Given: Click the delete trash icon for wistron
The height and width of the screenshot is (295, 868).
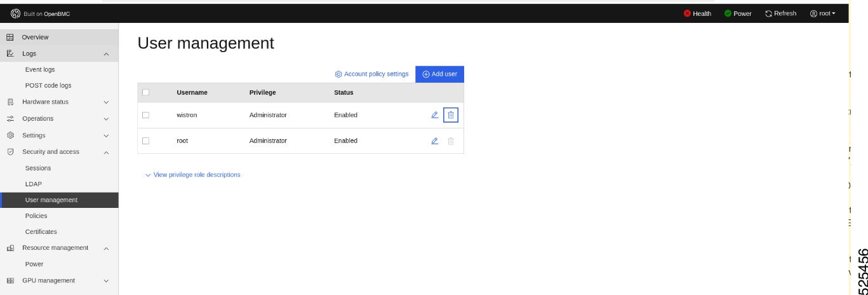Looking at the screenshot, I should click(x=451, y=115).
